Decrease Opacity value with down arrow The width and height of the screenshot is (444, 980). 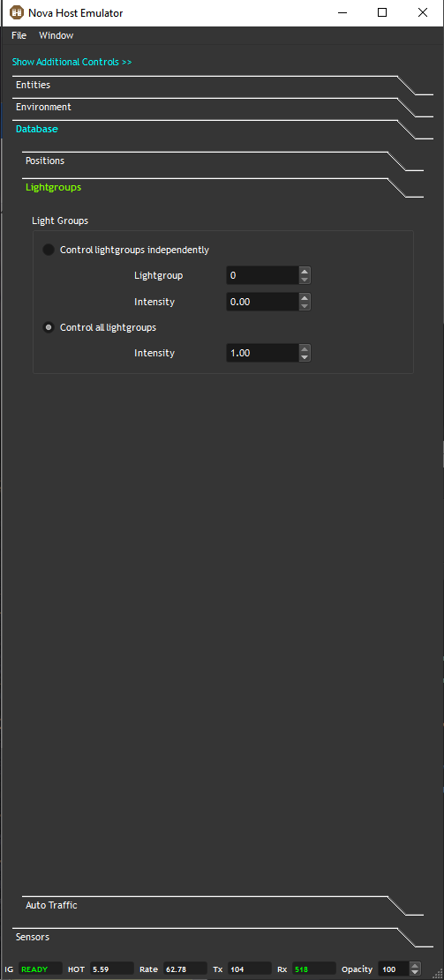click(415, 973)
